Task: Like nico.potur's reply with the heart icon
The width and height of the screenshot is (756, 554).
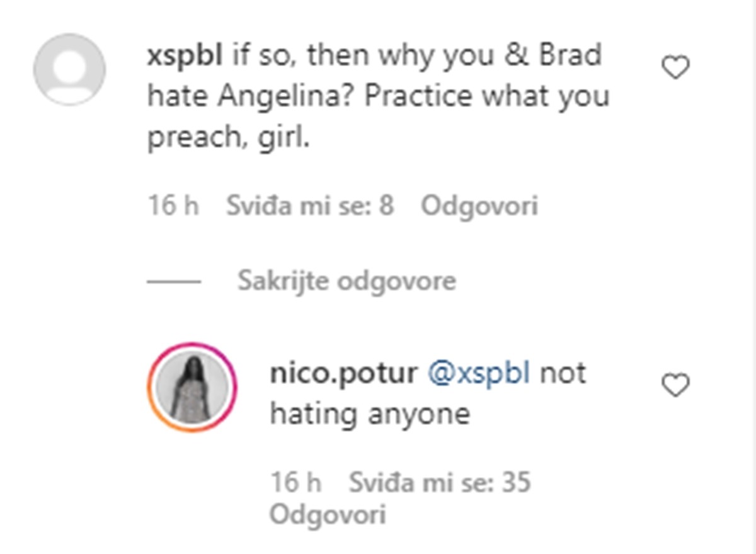Action: [x=676, y=385]
